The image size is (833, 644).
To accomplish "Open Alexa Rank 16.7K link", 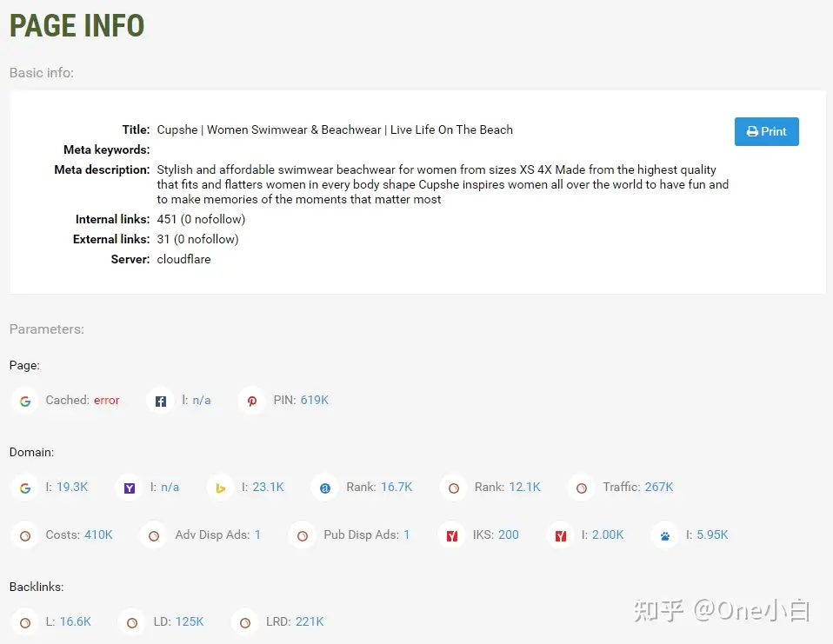I will pyautogui.click(x=397, y=487).
